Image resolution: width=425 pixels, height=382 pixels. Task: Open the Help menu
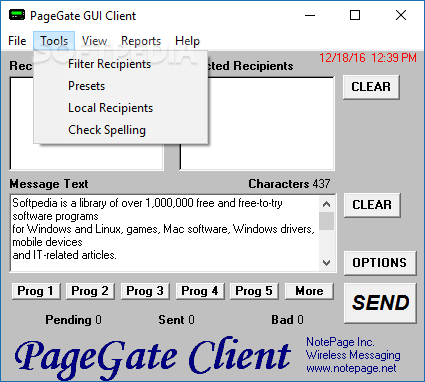(x=187, y=41)
